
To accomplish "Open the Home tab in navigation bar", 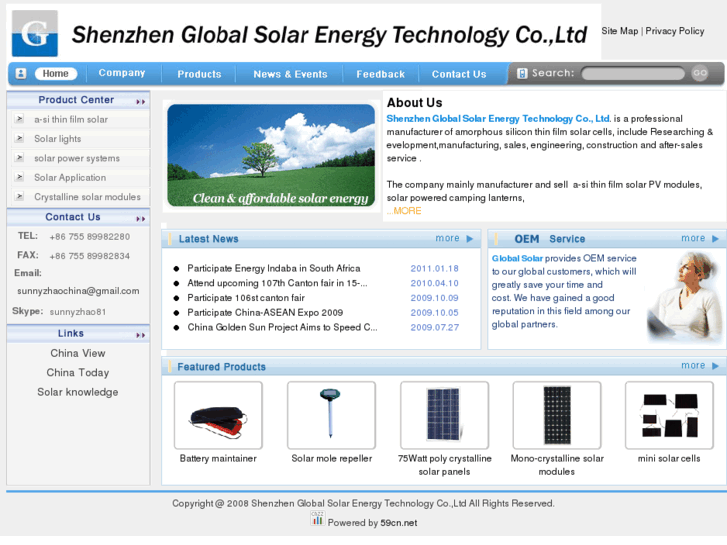I will (x=56, y=73).
